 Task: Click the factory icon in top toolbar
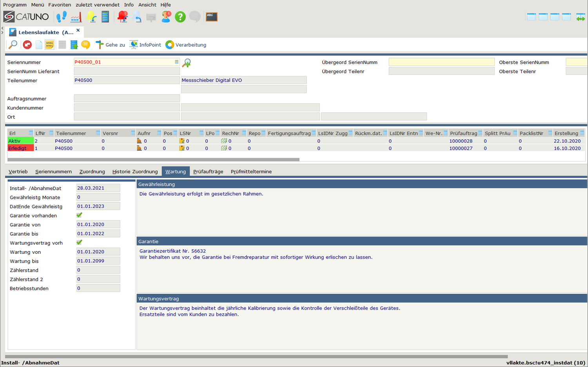pos(76,17)
